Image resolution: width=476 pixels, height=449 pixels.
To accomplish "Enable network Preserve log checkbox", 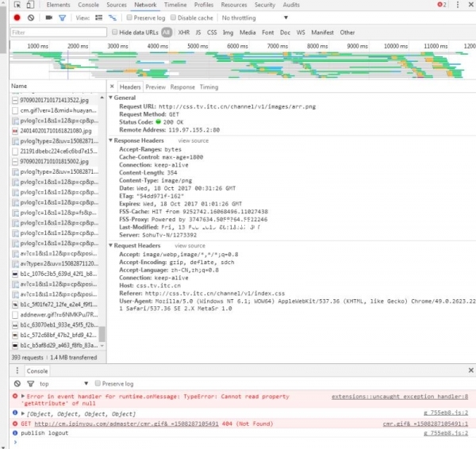I will tap(129, 17).
